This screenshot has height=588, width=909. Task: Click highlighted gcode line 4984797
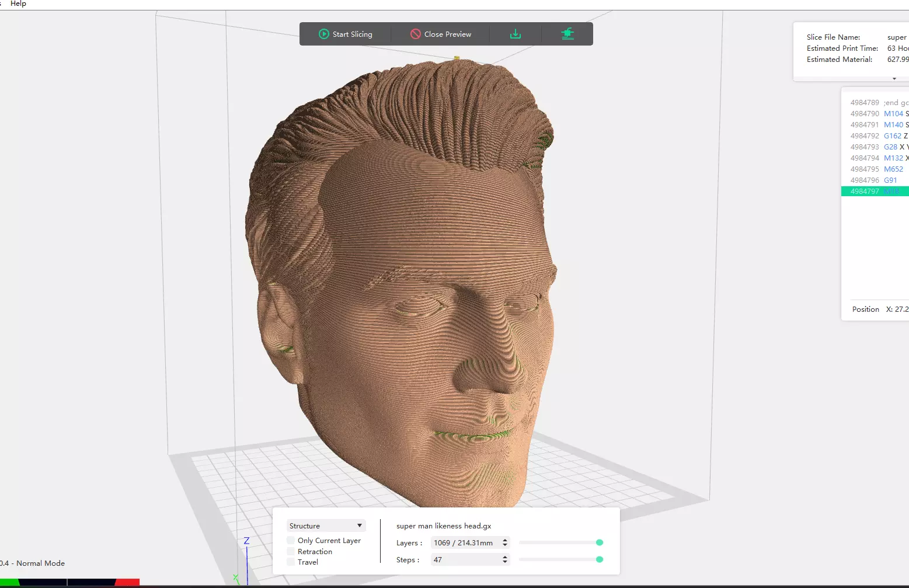pos(875,191)
